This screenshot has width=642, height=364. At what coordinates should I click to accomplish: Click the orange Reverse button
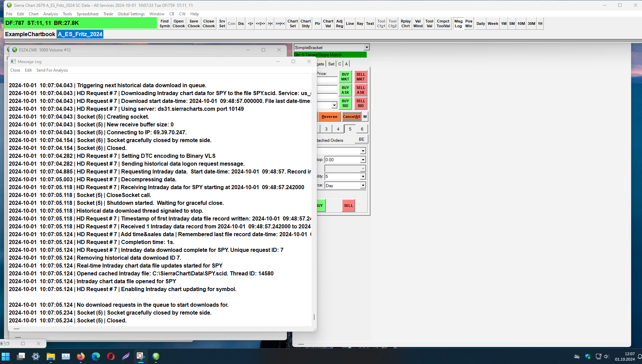click(x=329, y=117)
